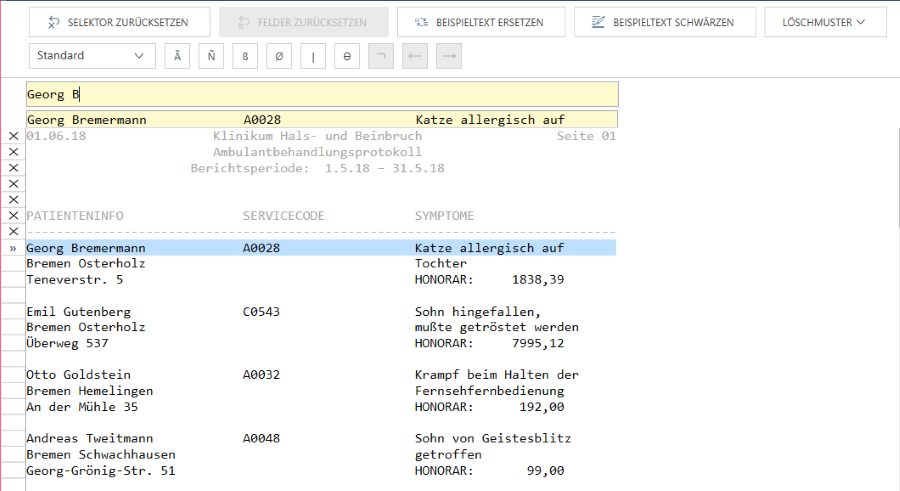Click 'mußte getröstet werden' text
900x491 pixels.
497,327
